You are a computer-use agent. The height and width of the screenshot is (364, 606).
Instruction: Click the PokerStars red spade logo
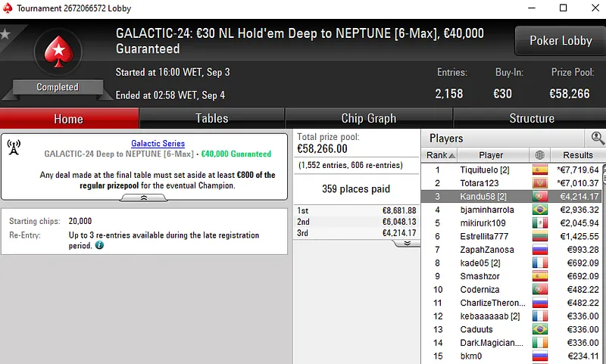58,51
